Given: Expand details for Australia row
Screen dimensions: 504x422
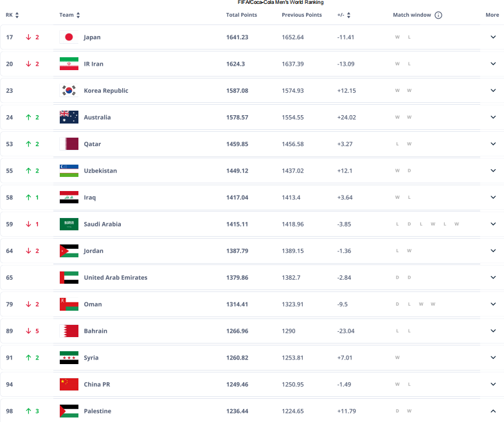Looking at the screenshot, I should click(x=493, y=117).
